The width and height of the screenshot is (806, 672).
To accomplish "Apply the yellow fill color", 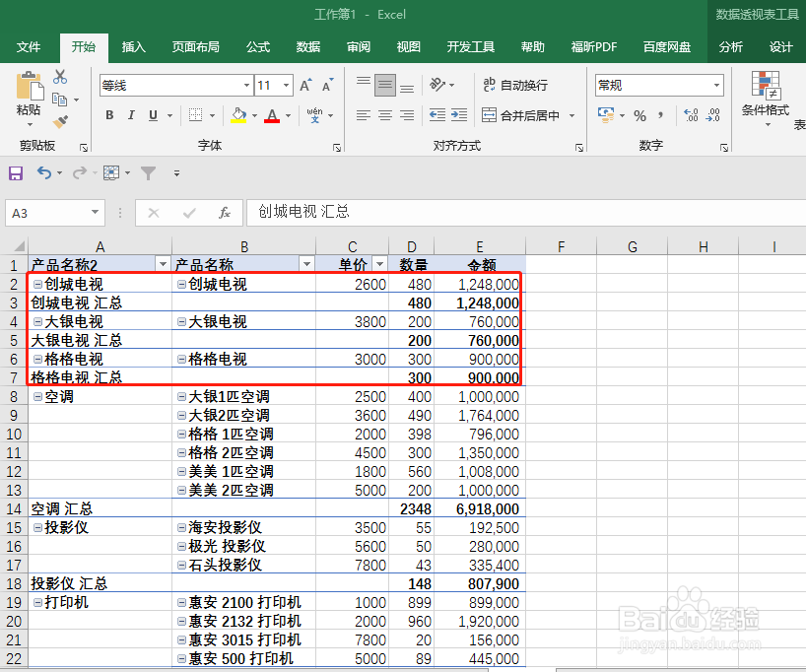I will [x=238, y=115].
